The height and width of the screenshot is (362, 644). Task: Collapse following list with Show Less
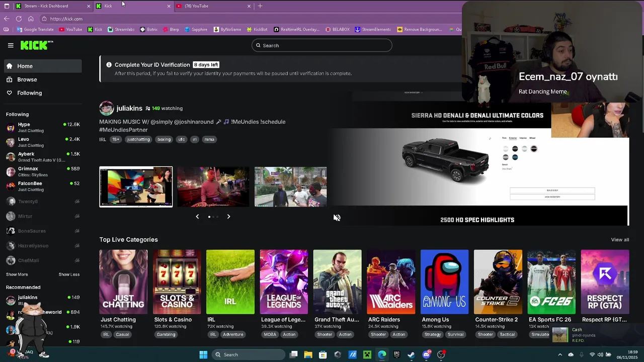tap(69, 275)
